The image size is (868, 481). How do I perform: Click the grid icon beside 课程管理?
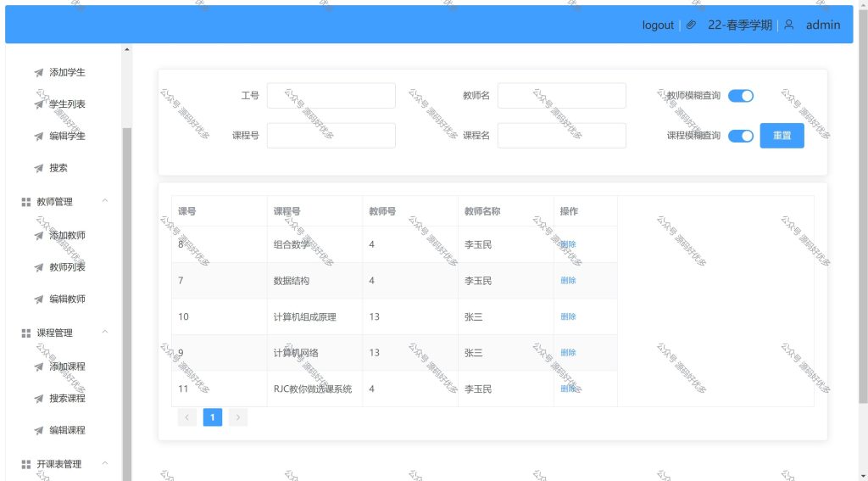point(26,333)
